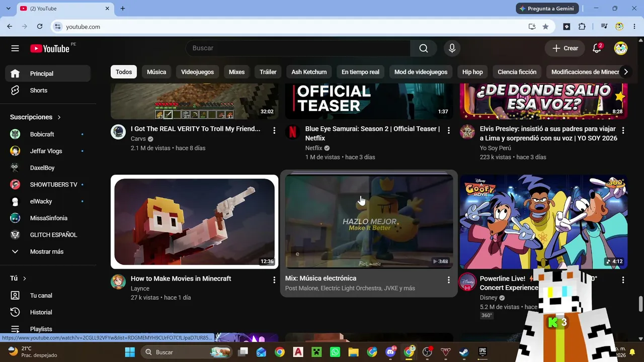Screen dimensions: 644x362
Task: Open Epic Games launcher from the taskbar
Action: pos(482,352)
